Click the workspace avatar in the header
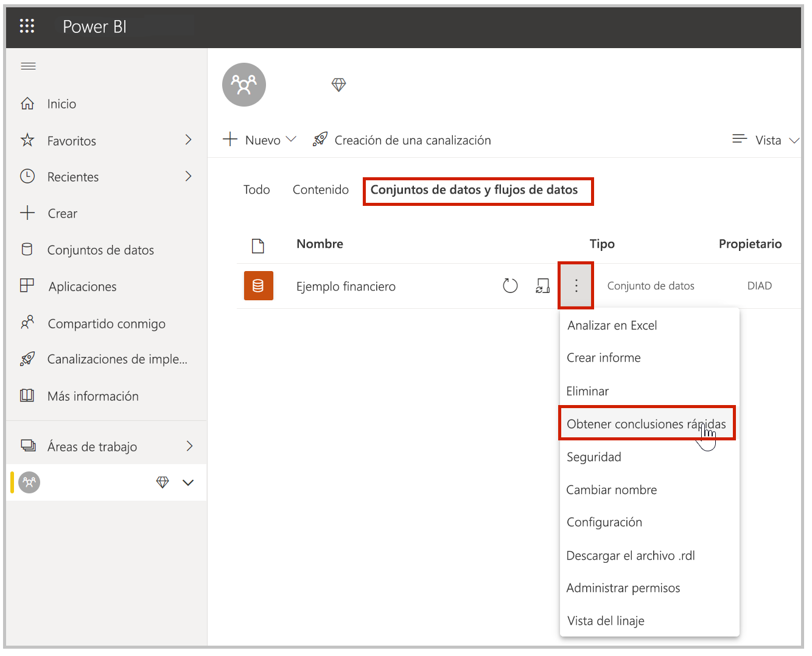This screenshot has width=812, height=656. [244, 85]
